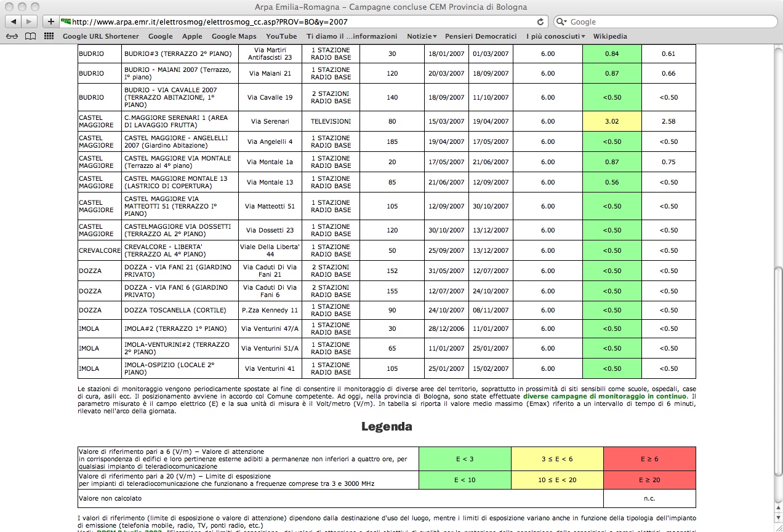The image size is (783, 532).
Task: Open the Google bookmark
Action: click(160, 36)
